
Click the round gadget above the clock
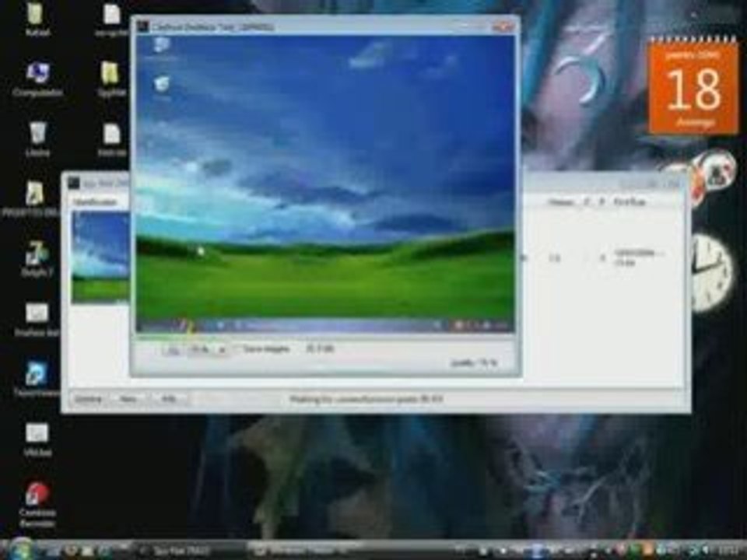pyautogui.click(x=716, y=170)
